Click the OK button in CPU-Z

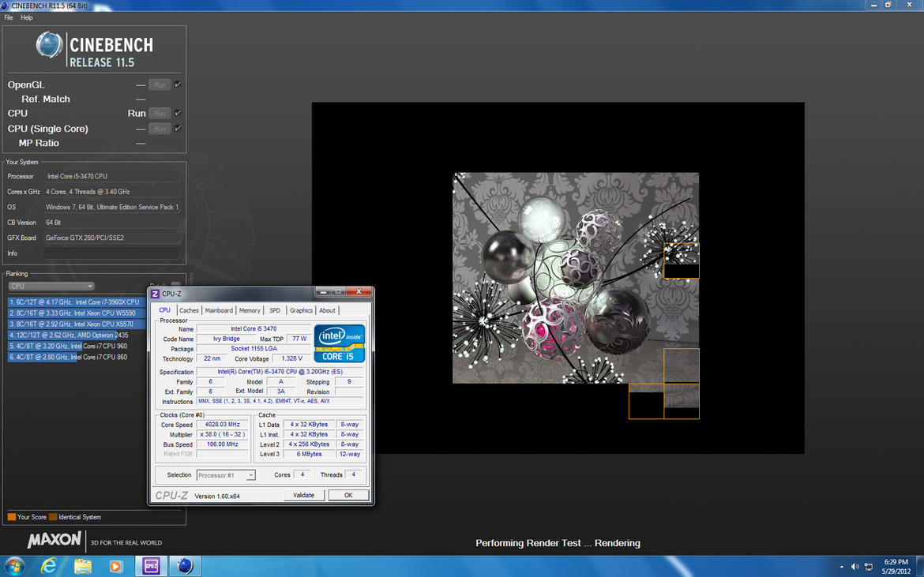pyautogui.click(x=348, y=495)
